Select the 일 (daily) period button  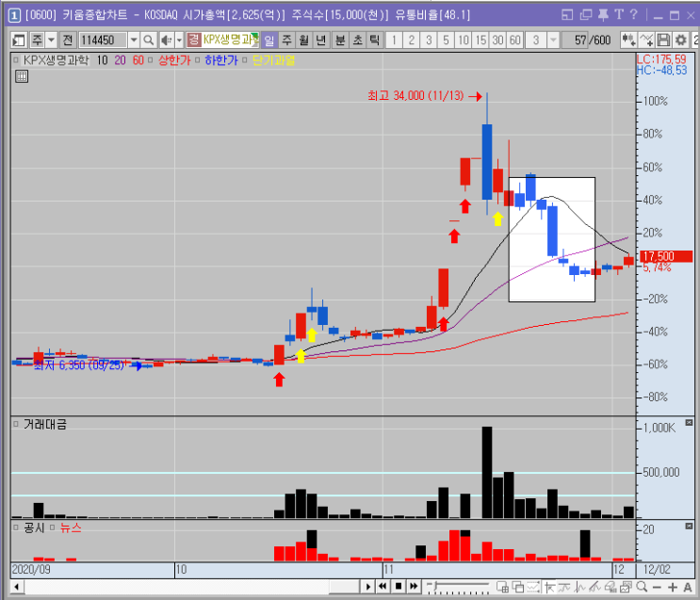269,41
